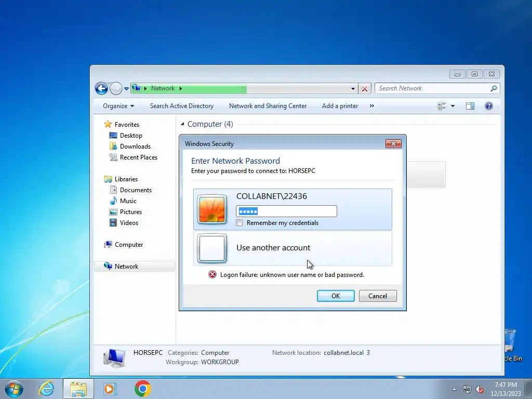Viewport: 532px width, 399px height.
Task: Click OK in Windows Security dialog
Action: pyautogui.click(x=336, y=296)
